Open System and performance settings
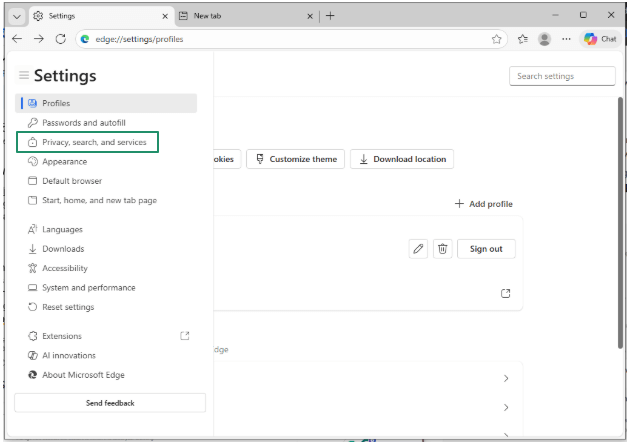 coord(106,288)
